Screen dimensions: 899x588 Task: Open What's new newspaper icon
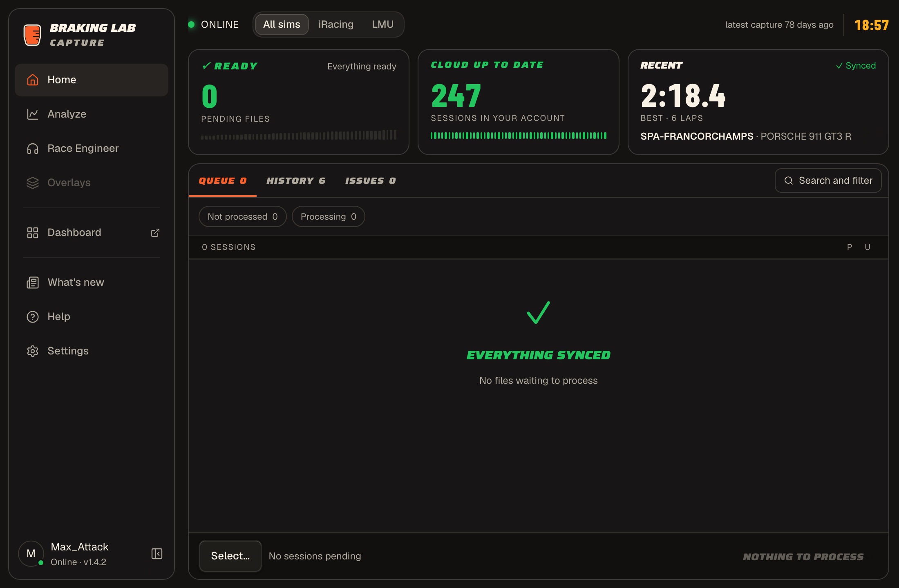[x=33, y=282]
